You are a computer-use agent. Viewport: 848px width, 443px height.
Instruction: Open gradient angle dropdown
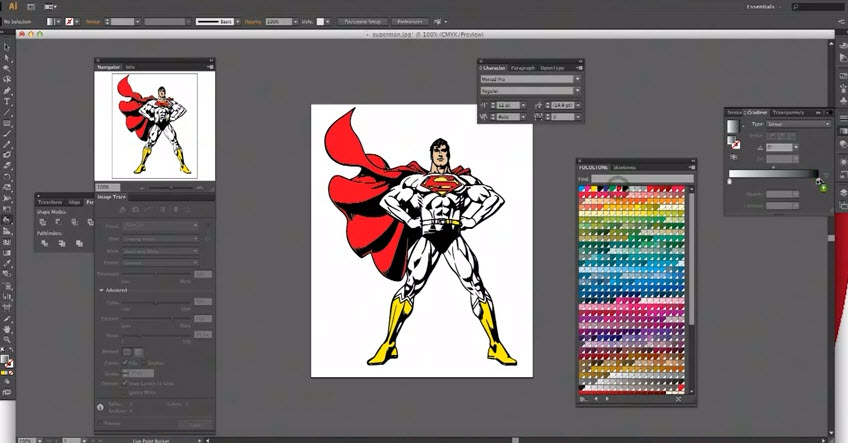796,147
